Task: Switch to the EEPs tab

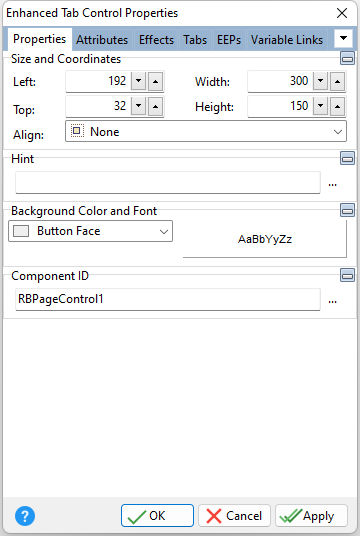Action: tap(229, 40)
